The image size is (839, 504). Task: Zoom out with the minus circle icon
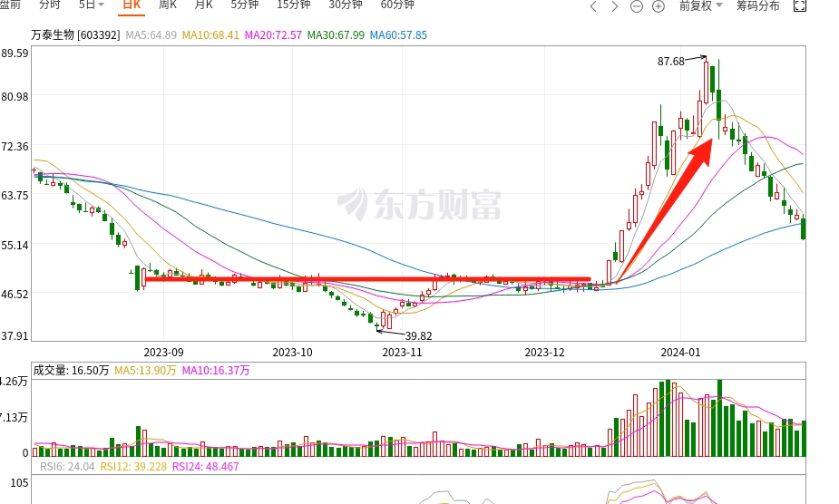pyautogui.click(x=636, y=6)
